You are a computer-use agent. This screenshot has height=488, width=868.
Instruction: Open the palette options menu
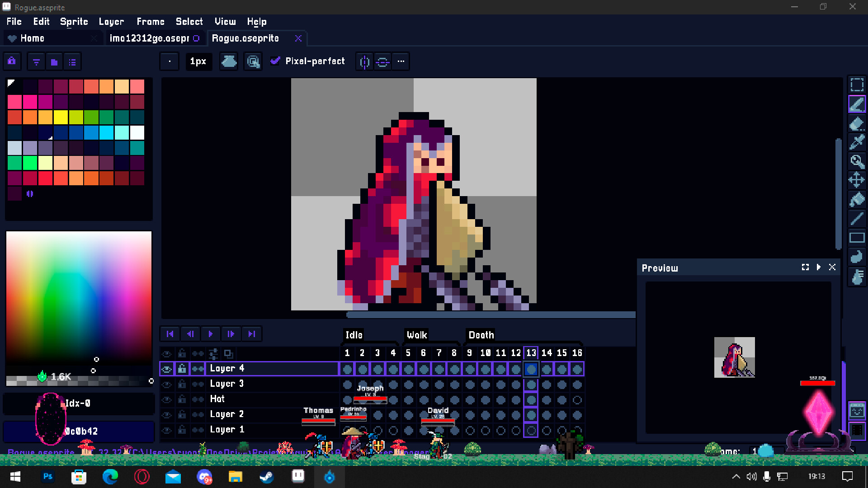[72, 61]
